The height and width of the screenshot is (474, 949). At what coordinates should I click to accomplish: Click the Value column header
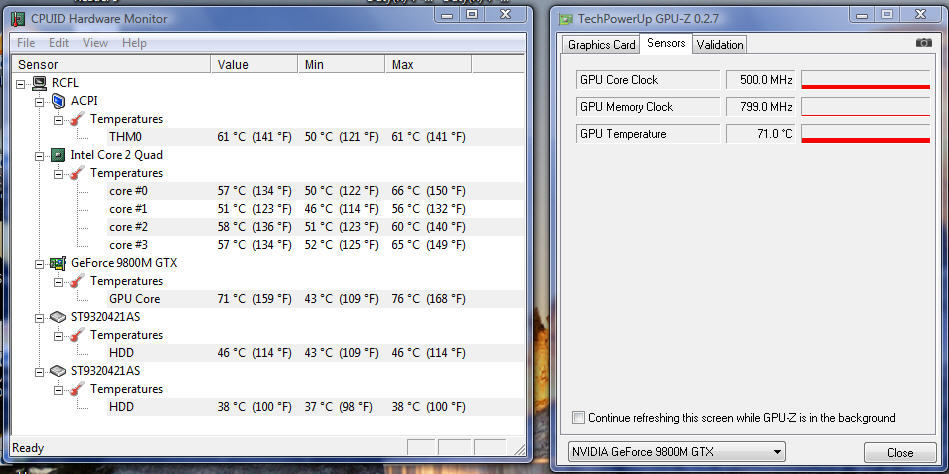[254, 64]
